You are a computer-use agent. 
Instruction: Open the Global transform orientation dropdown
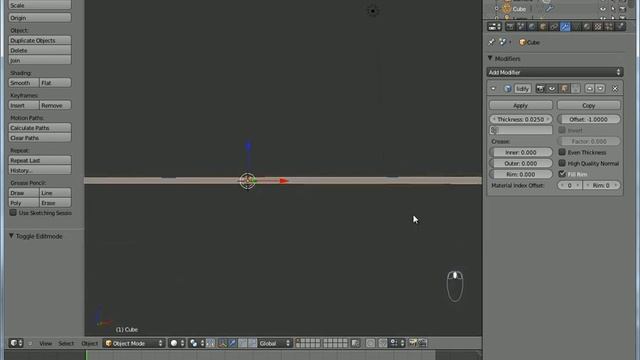[x=274, y=343]
